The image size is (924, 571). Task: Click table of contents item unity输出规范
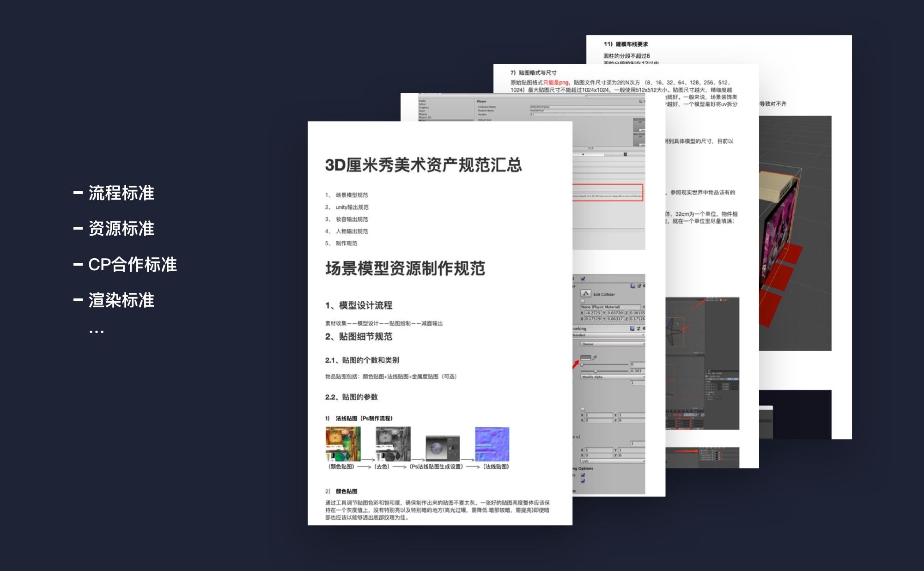(x=352, y=207)
